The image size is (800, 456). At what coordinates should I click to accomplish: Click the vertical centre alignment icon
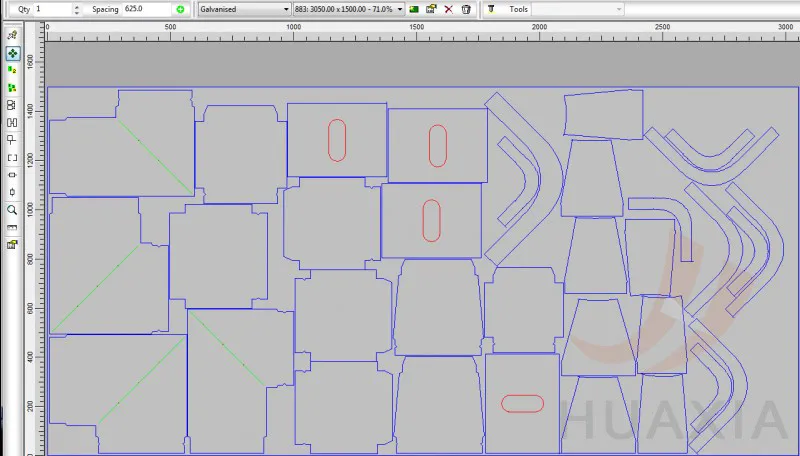[12, 192]
